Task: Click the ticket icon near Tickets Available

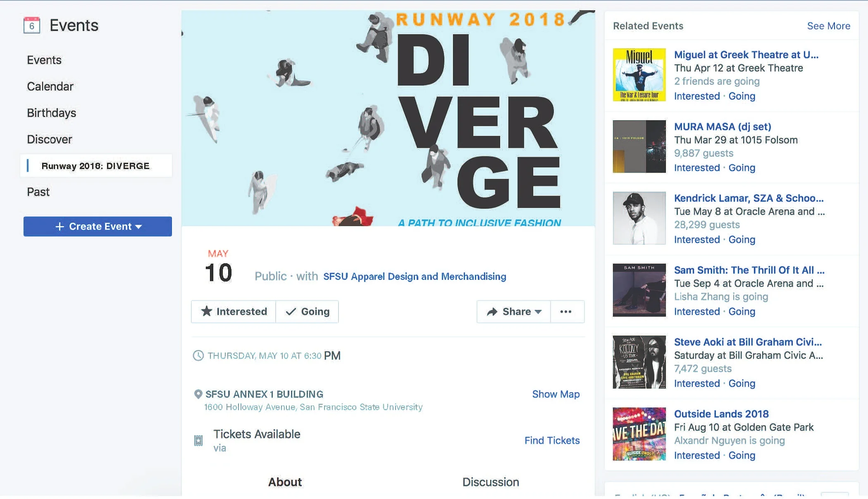Action: (198, 441)
